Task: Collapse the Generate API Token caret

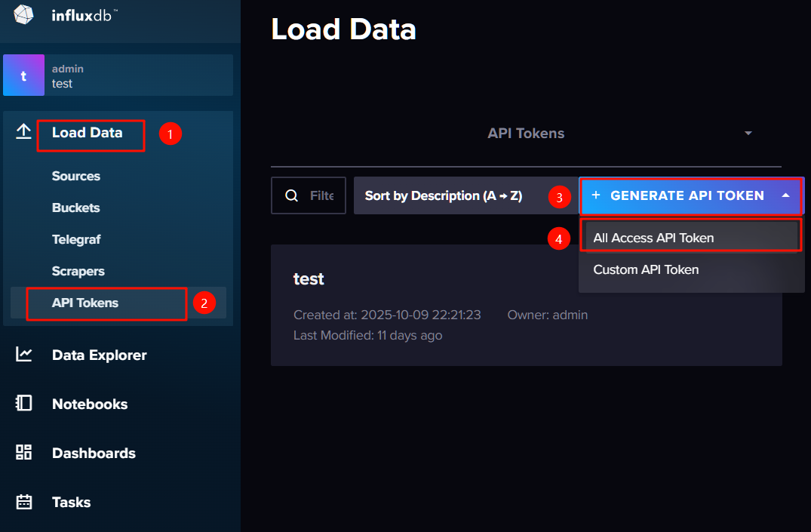Action: point(785,195)
